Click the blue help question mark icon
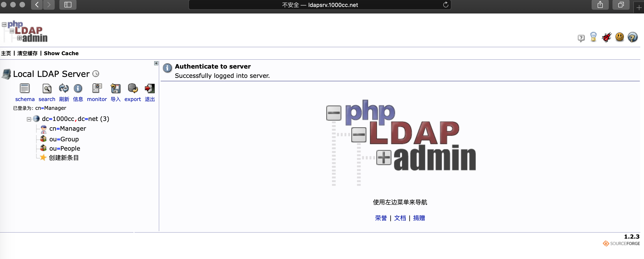Viewport: 644px width, 259px height. click(633, 37)
